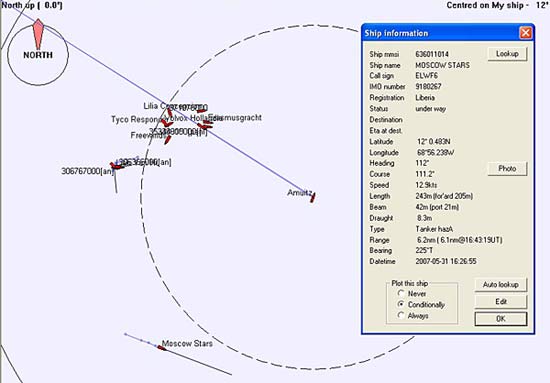Image resolution: width=550 pixels, height=383 pixels.
Task: Click the Edit button
Action: (x=501, y=302)
